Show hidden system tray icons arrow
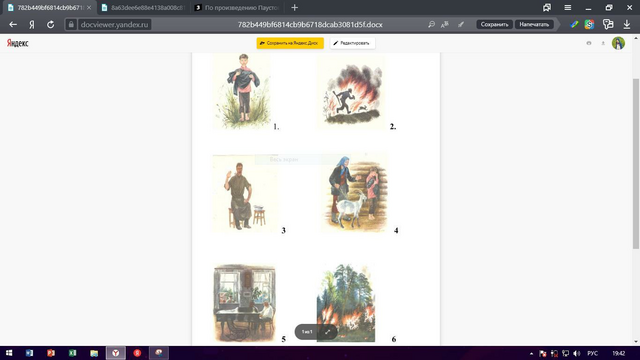 (x=531, y=353)
